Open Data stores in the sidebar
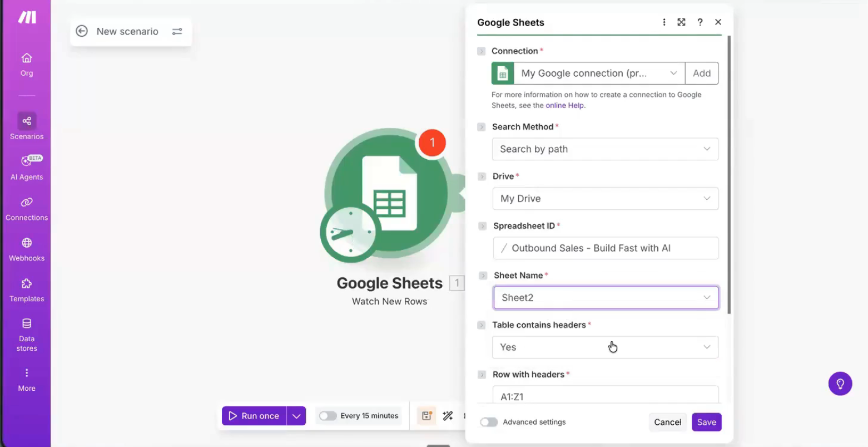868x447 pixels. coord(27,324)
